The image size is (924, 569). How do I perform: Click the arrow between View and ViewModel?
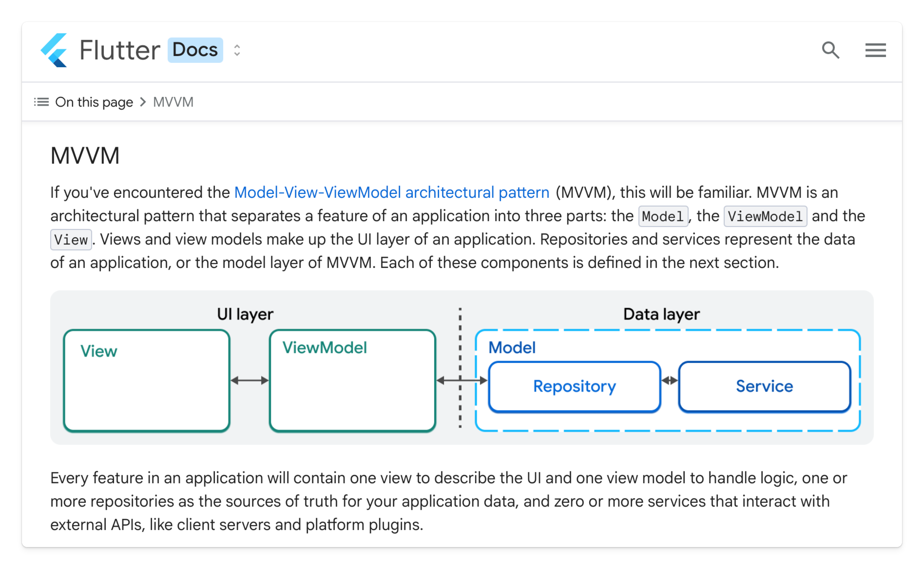click(x=250, y=380)
